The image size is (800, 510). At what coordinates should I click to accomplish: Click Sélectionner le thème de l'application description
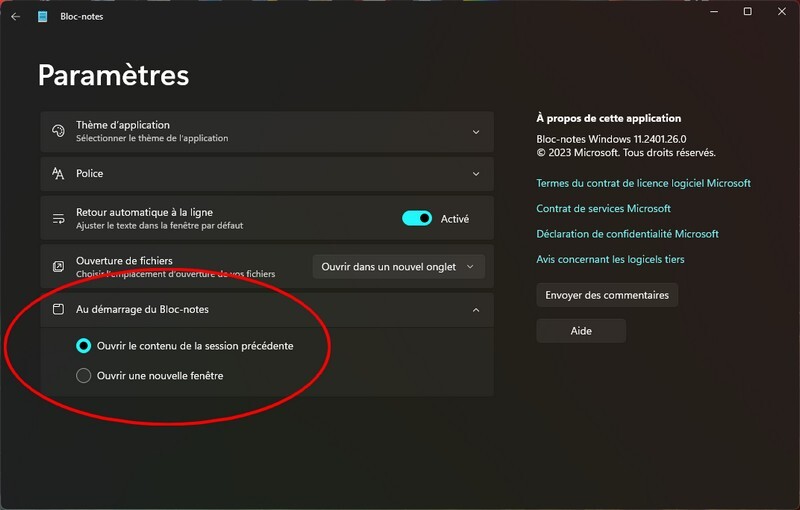(152, 138)
